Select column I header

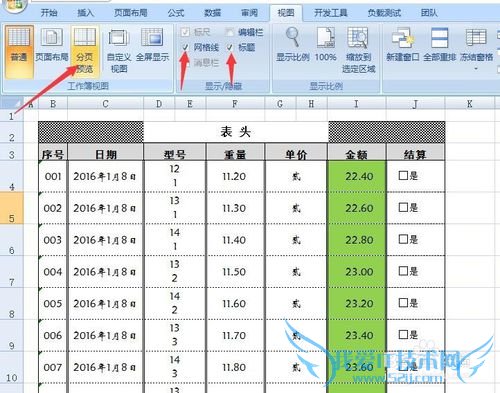pyautogui.click(x=356, y=104)
